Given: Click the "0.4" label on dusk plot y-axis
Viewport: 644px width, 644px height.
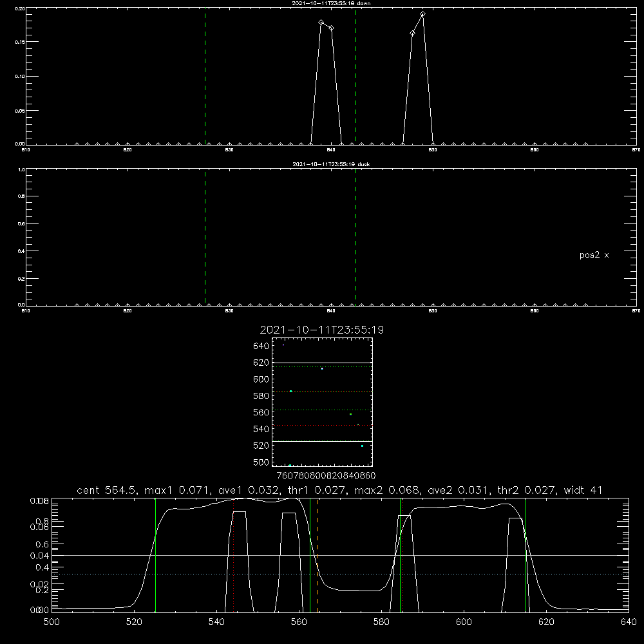Looking at the screenshot, I should 21,251.
